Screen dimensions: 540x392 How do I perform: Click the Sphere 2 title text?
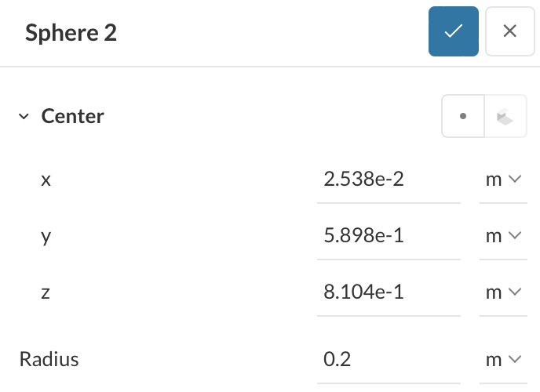point(71,32)
